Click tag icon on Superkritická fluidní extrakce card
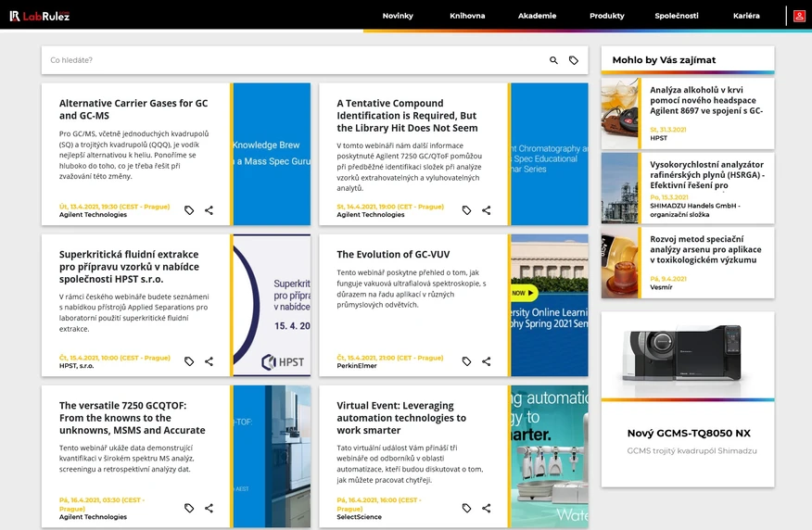This screenshot has height=530, width=812. [x=189, y=361]
